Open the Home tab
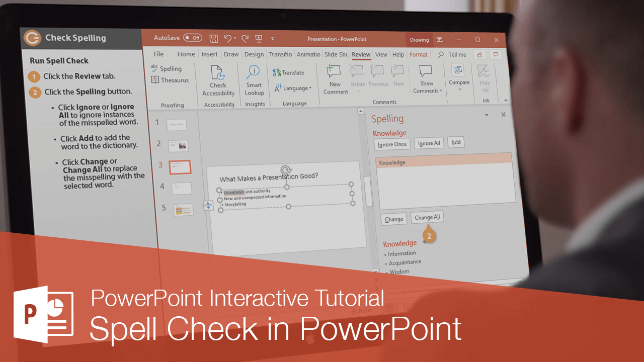 (186, 54)
